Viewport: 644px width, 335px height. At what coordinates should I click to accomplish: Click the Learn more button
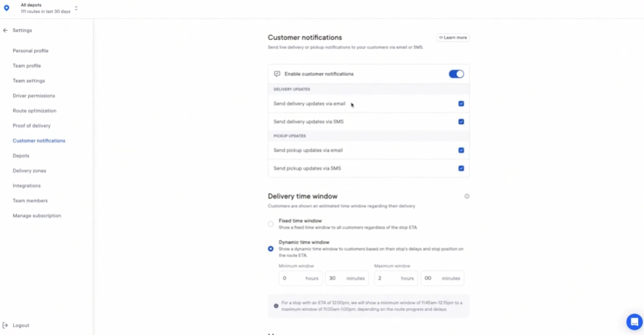[x=453, y=37]
